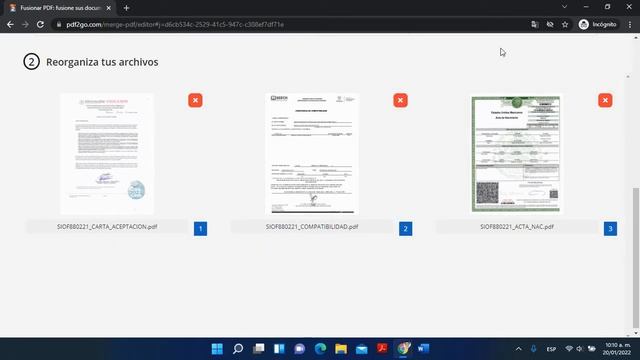
Task: Reload the pdf2go page
Action: click(40, 24)
